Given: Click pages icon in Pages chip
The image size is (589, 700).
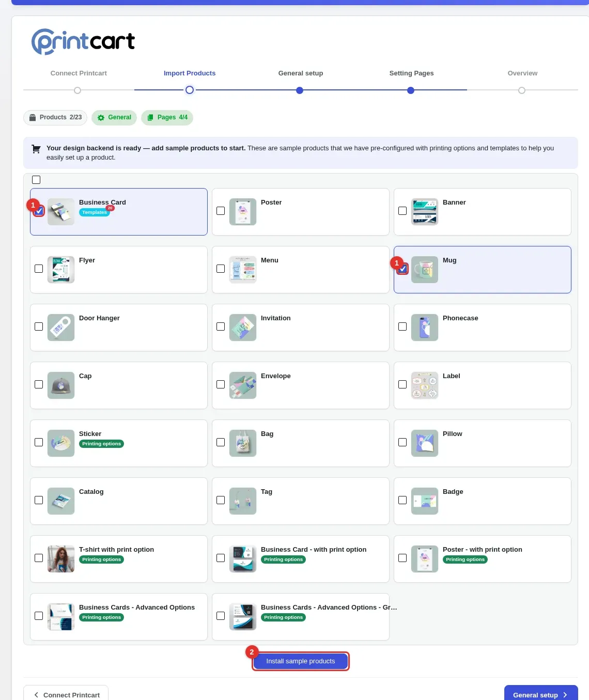Looking at the screenshot, I should (150, 118).
